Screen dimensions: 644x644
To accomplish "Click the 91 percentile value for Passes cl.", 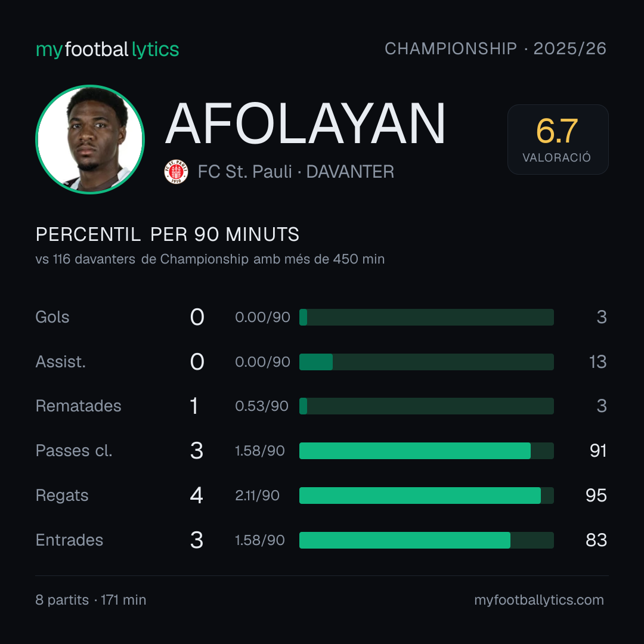I will [x=598, y=451].
